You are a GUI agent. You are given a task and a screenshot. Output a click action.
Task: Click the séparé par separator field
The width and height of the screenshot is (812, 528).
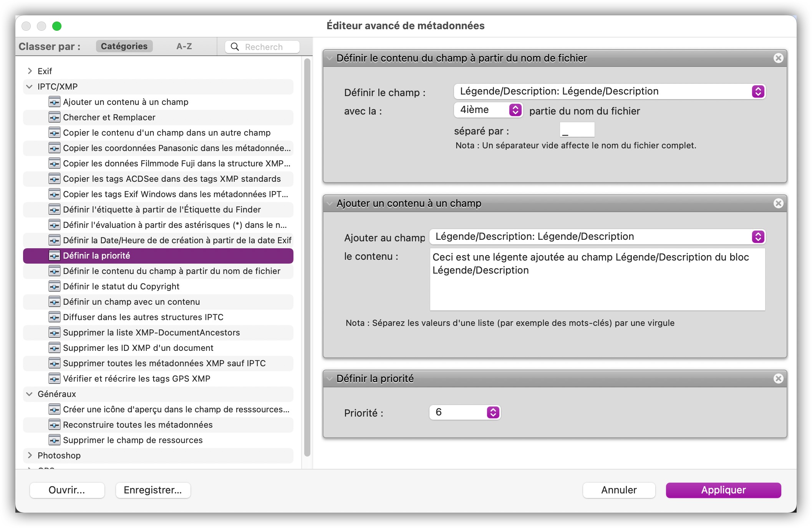pyautogui.click(x=577, y=130)
